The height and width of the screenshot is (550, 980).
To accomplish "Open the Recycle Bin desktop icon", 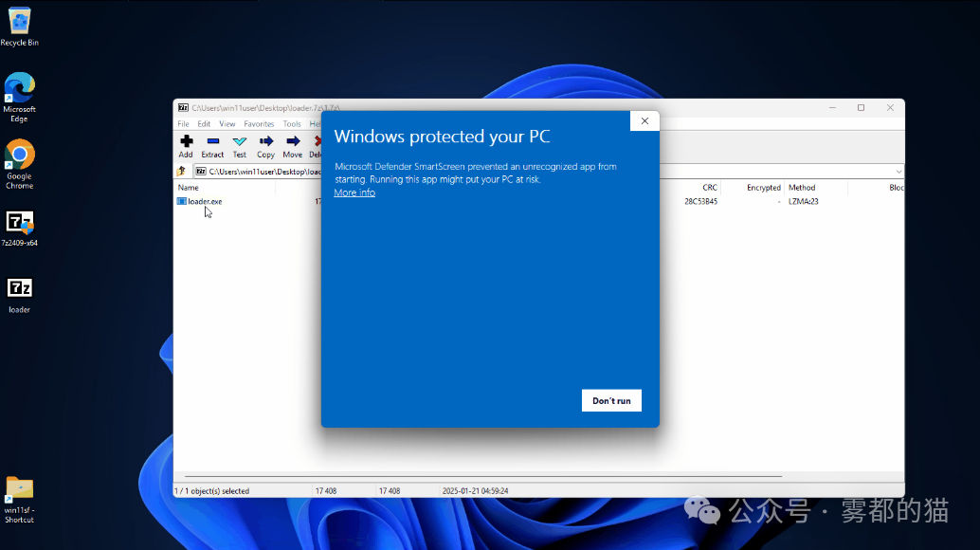I will click(19, 27).
